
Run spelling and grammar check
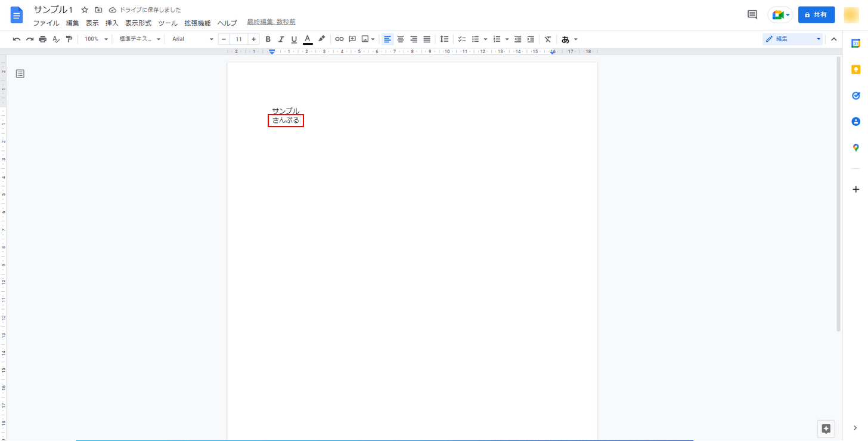56,39
